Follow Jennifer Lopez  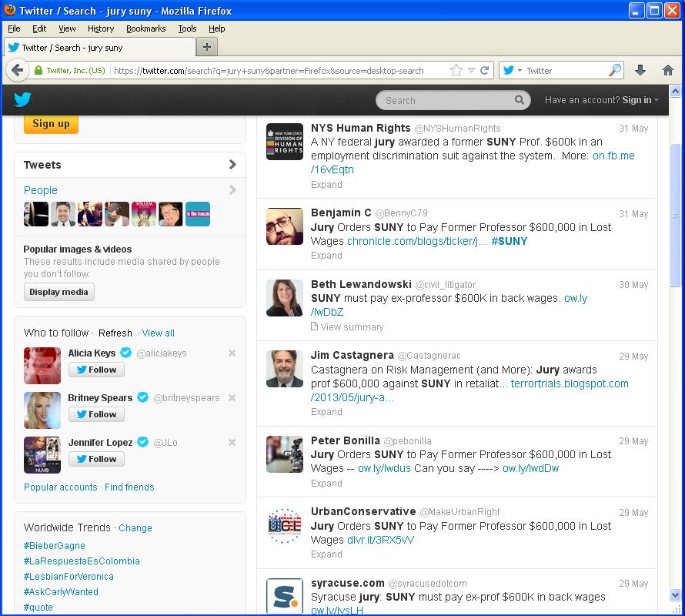96,459
